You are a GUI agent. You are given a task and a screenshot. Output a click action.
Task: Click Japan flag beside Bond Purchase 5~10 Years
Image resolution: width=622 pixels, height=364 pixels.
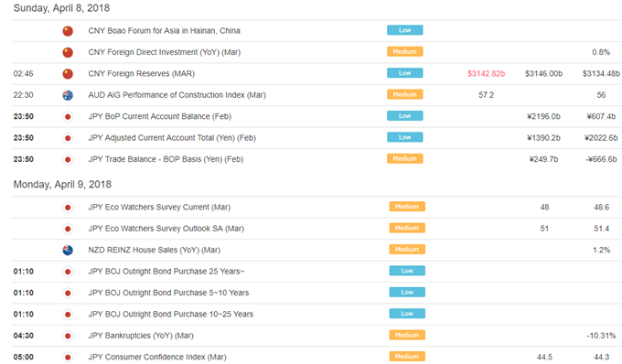[x=68, y=293]
